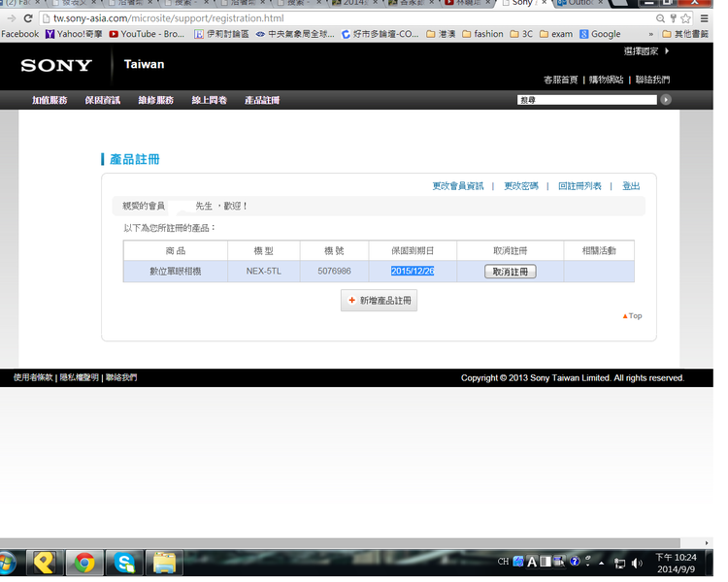The width and height of the screenshot is (728, 582).
Task: Switch to the YouTube browser tab
Action: click(x=469, y=3)
